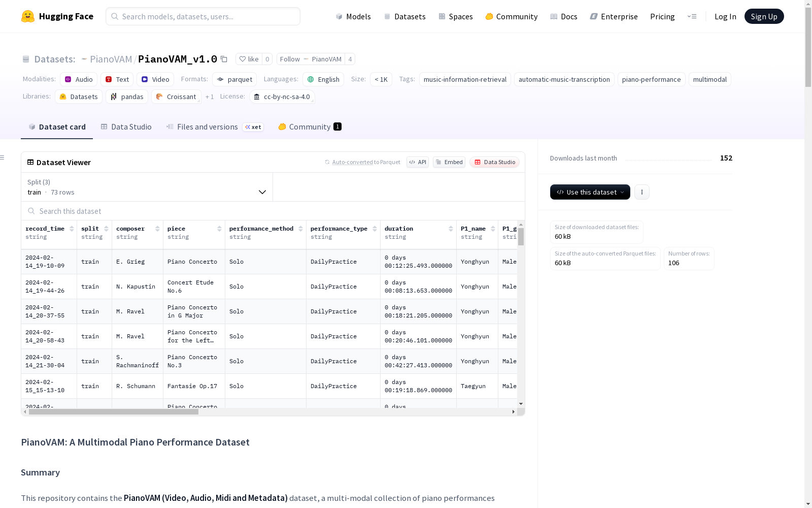
Task: Switch to the Dataset card tab
Action: coord(57,127)
